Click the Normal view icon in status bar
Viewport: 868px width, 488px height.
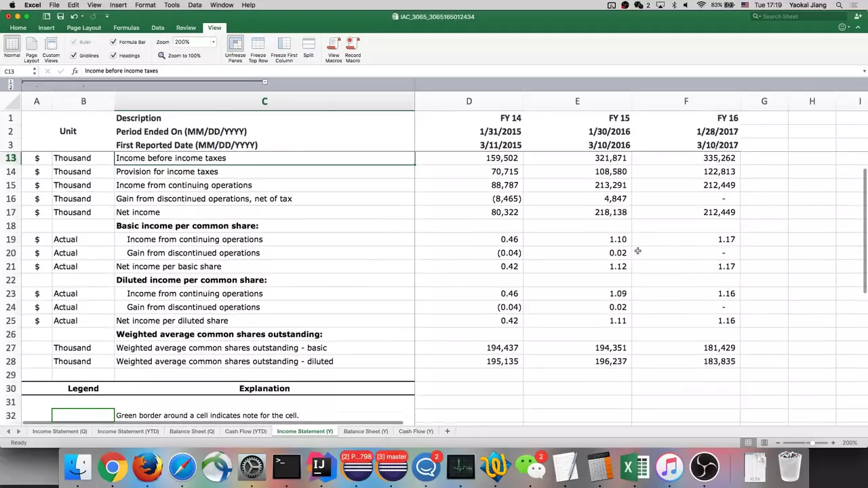[x=748, y=443]
